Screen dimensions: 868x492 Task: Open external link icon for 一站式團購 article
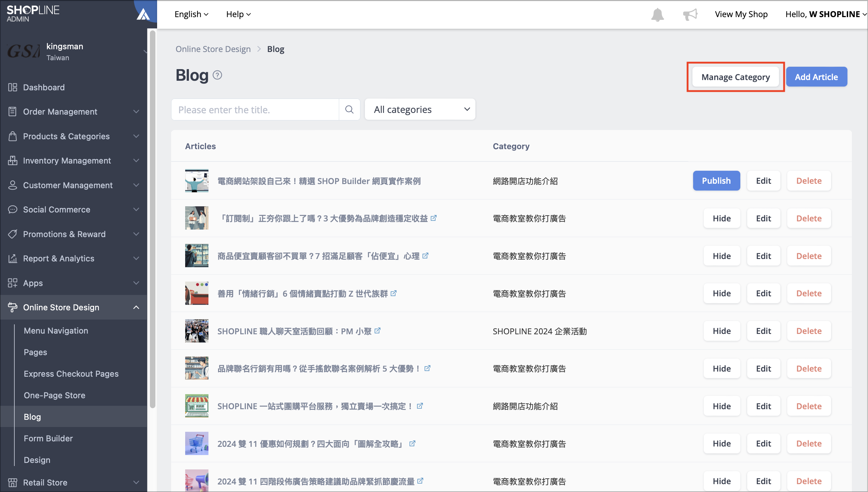tap(420, 406)
